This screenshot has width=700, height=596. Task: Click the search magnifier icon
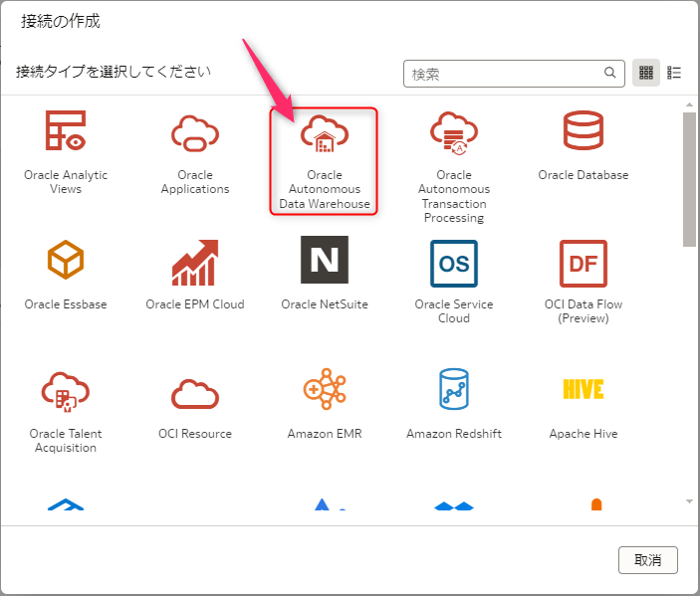point(609,73)
